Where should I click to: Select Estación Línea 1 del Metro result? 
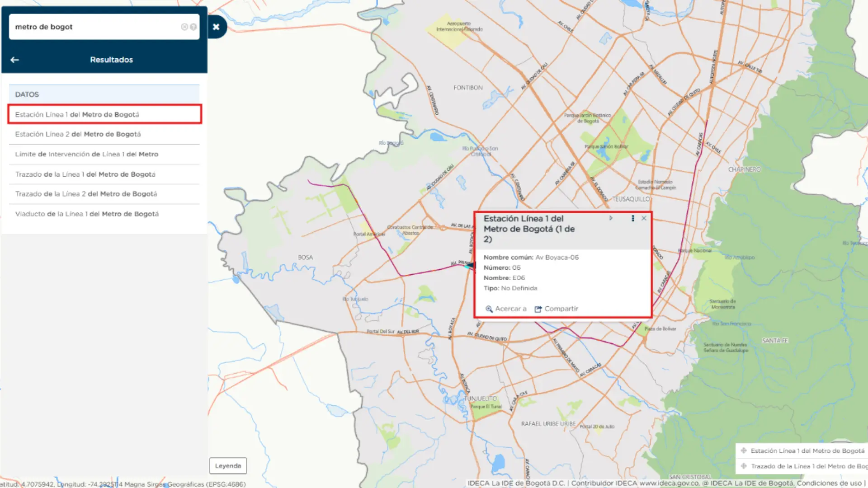point(104,114)
